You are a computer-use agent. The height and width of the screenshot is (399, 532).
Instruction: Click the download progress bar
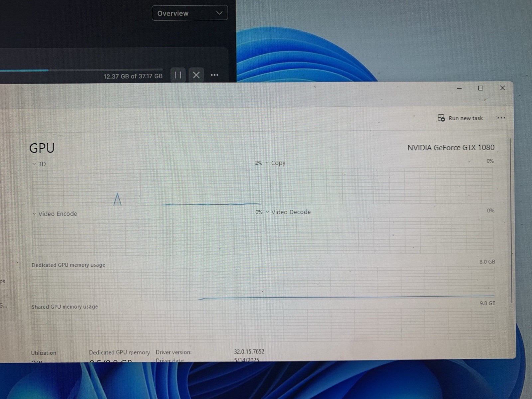[x=81, y=70]
